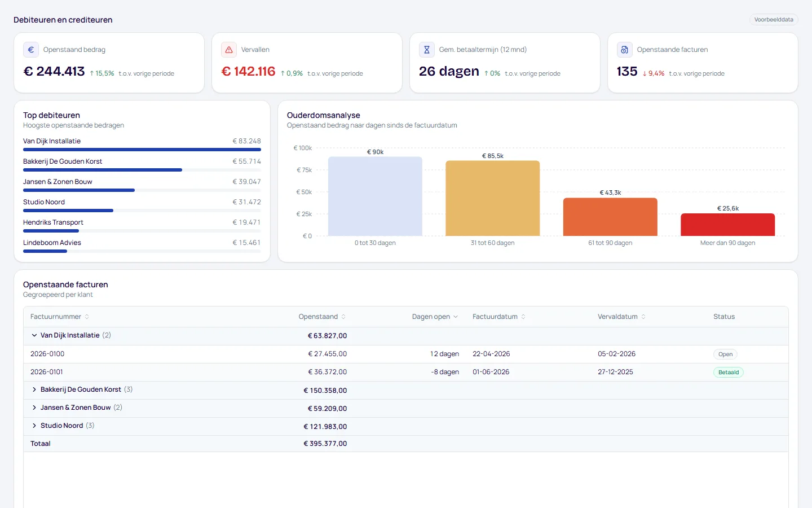Screen dimensions: 812x508
Task: Click the Hendriks Transport progress bar
Action: 142,231
